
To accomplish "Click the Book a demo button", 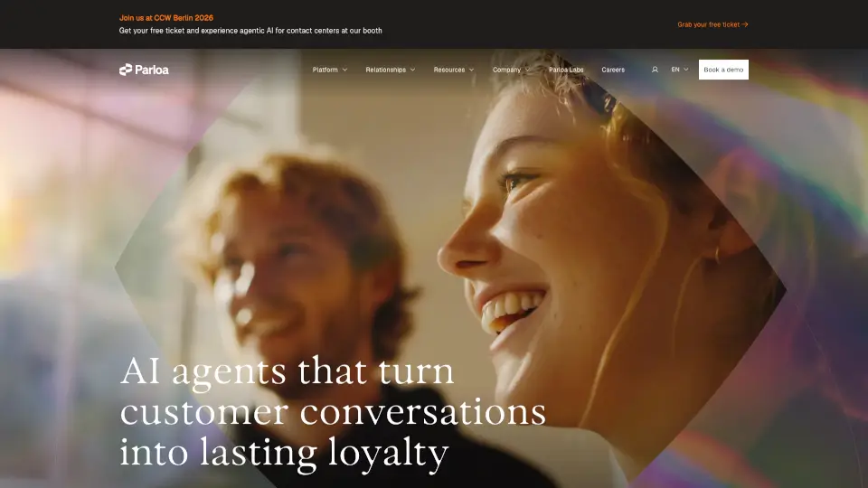I will 723,70.
